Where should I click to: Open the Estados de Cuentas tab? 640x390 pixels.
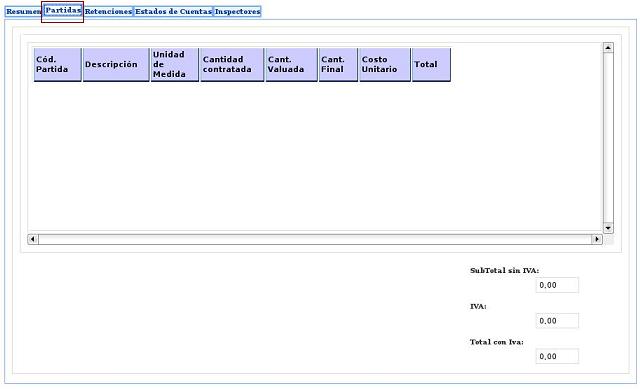point(173,11)
